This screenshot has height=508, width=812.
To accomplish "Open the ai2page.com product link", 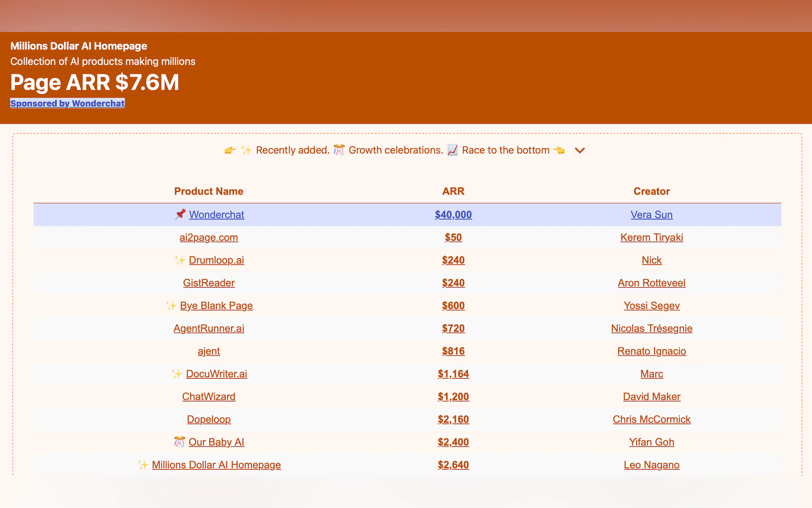I will [x=209, y=238].
